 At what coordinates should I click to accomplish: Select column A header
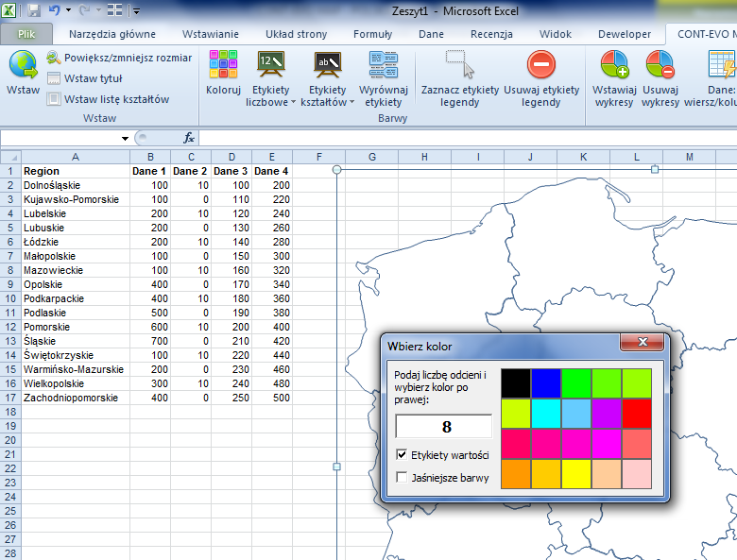click(76, 157)
